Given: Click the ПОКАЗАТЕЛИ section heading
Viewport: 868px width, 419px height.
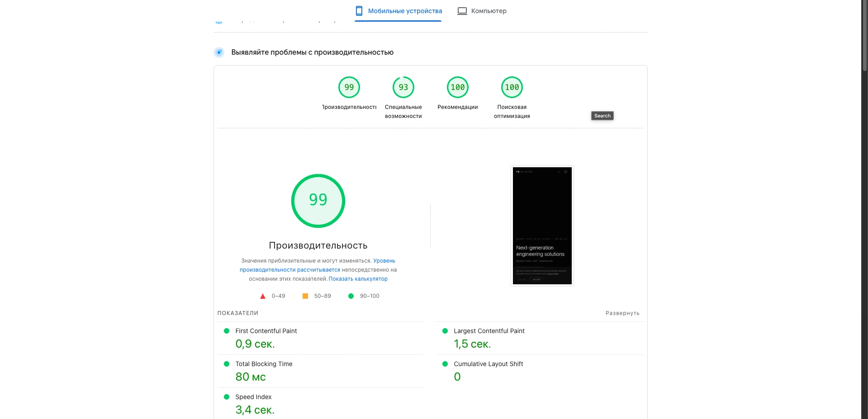Looking at the screenshot, I should click(x=238, y=313).
